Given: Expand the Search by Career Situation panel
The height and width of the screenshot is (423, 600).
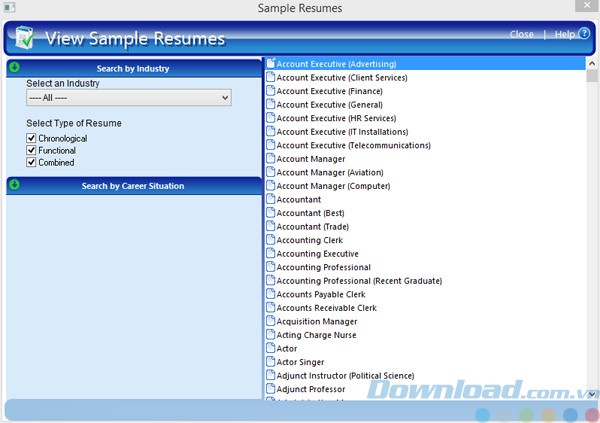Looking at the screenshot, I should pos(15,184).
